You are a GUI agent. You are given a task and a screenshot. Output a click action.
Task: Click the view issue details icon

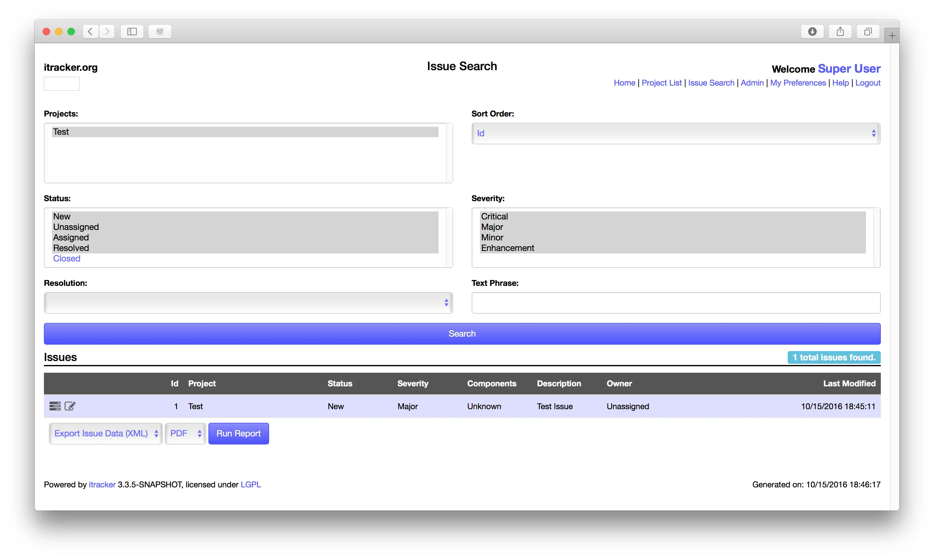[55, 406]
